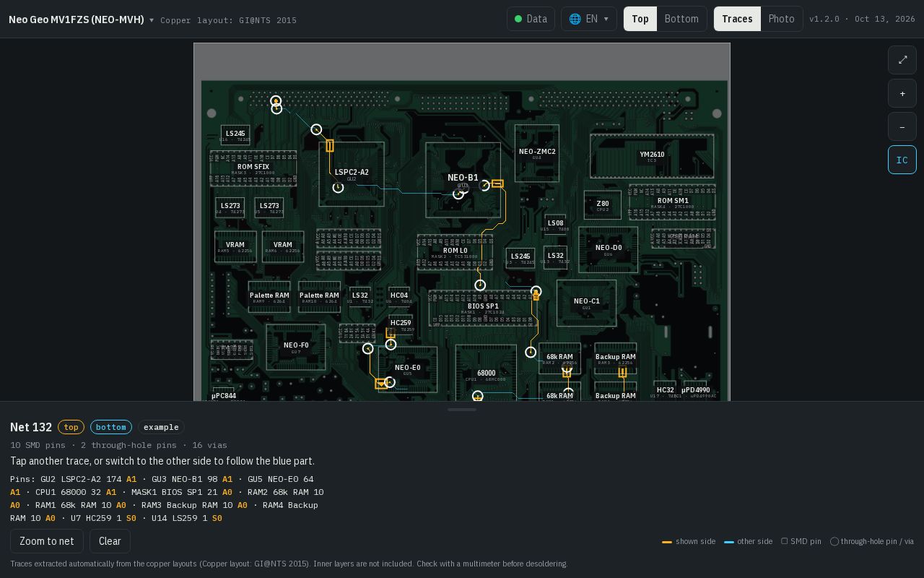Select the NEO-D0 chip
Screen dimensions: 924x578
[609, 249]
